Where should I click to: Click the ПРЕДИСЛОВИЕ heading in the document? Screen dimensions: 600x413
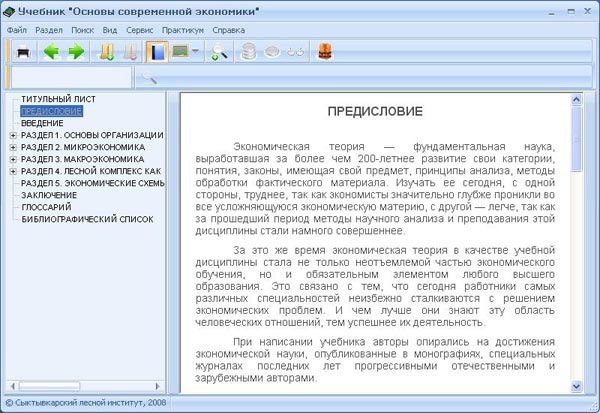pyautogui.click(x=375, y=111)
